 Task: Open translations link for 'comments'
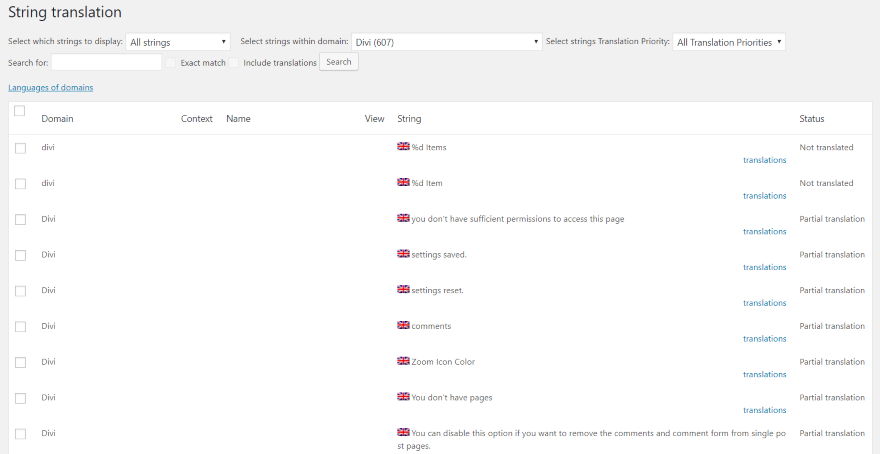pyautogui.click(x=764, y=338)
